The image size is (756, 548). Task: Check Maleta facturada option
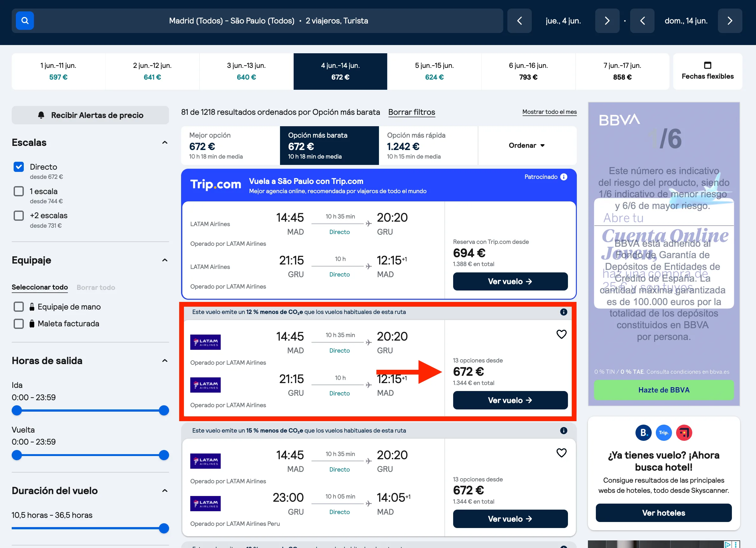click(x=19, y=324)
